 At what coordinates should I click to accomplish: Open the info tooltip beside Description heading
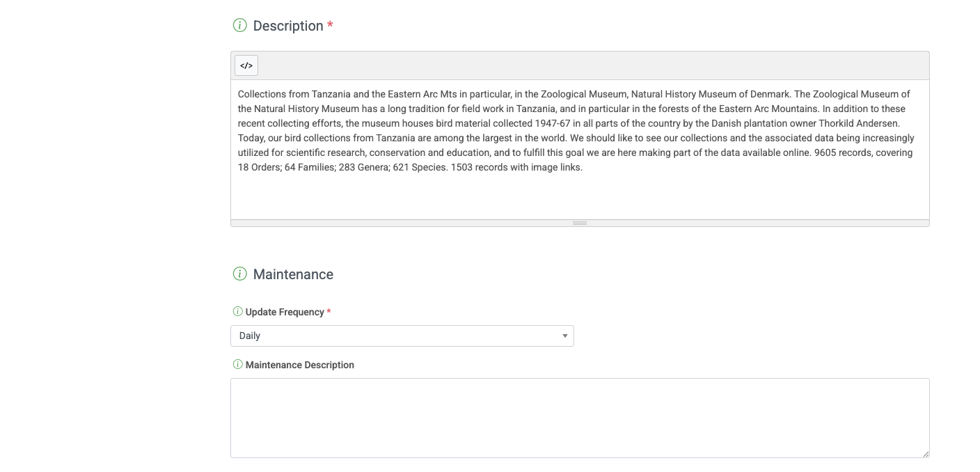click(239, 25)
